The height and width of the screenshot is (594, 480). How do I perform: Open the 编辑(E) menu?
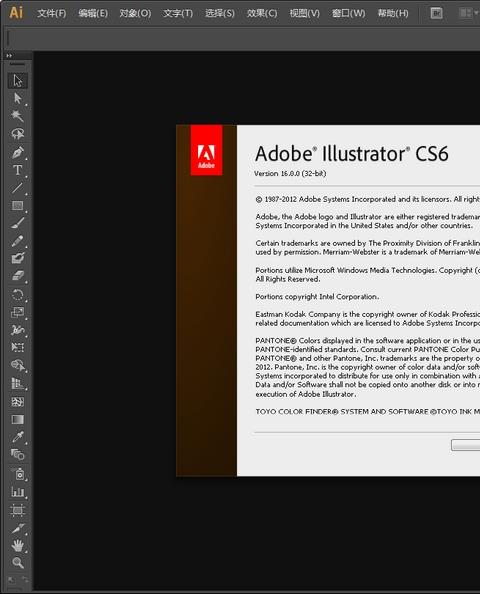93,13
